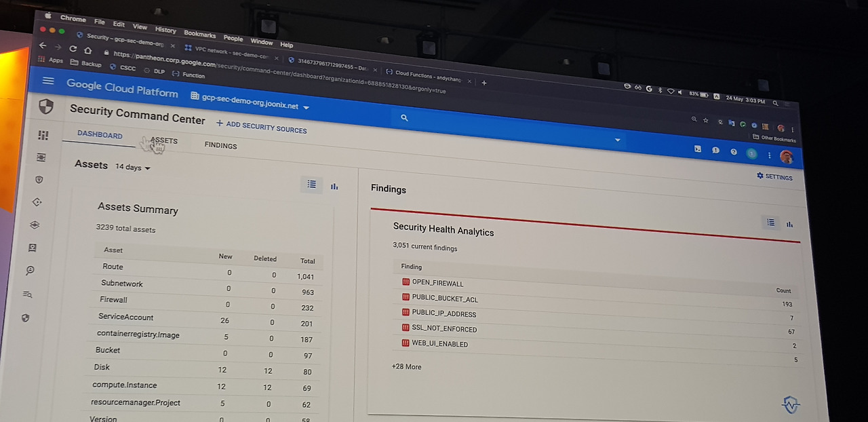The height and width of the screenshot is (422, 868).
Task: Click the Security shield product icon
Action: (46, 107)
